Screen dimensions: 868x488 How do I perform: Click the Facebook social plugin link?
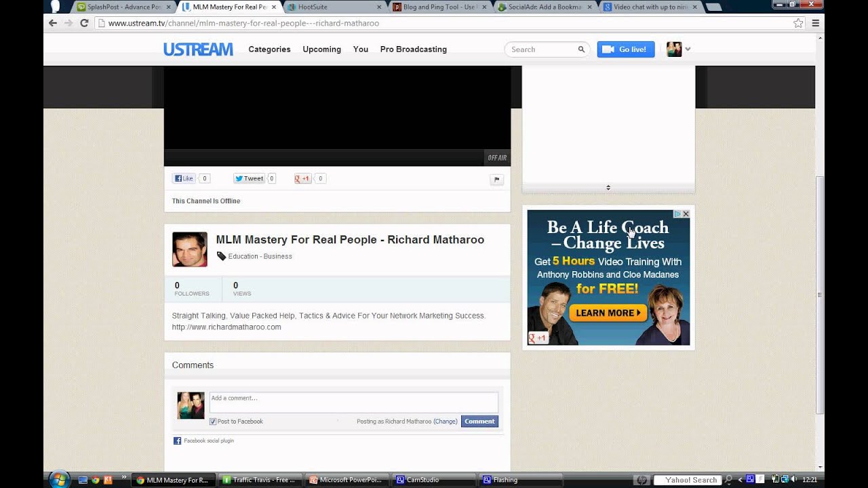[209, 441]
